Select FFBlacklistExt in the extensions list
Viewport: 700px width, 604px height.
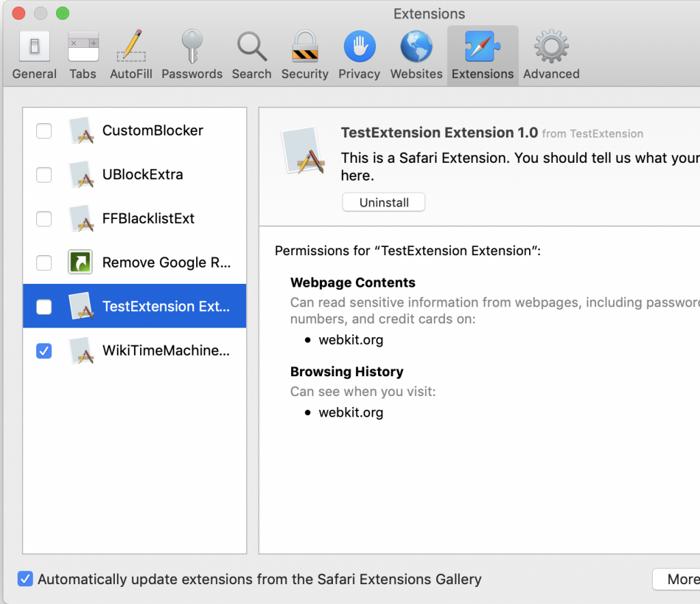click(x=148, y=219)
